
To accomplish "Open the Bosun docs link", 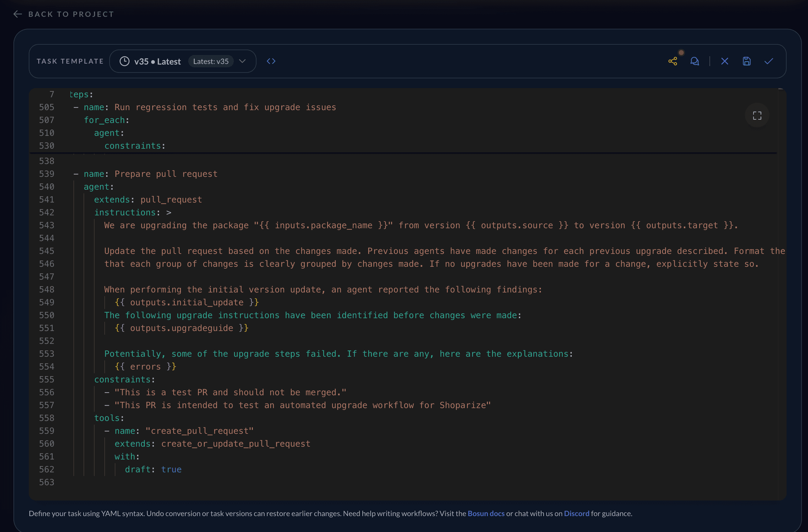I will 486,513.
